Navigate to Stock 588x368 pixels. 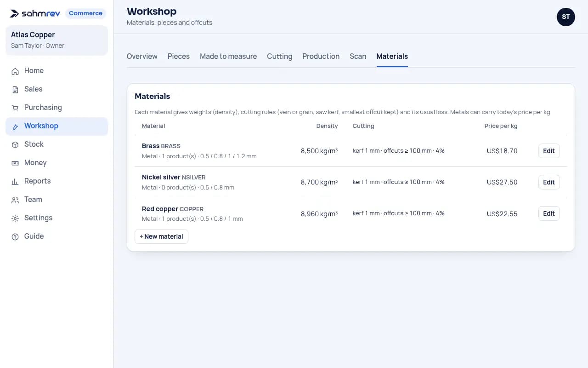(57, 144)
